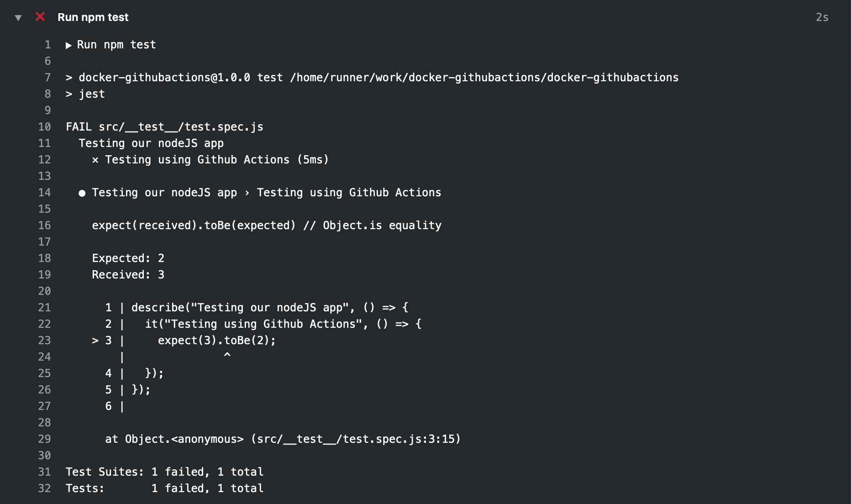This screenshot has width=851, height=504.
Task: Click the Run npm test step title
Action: point(93,17)
